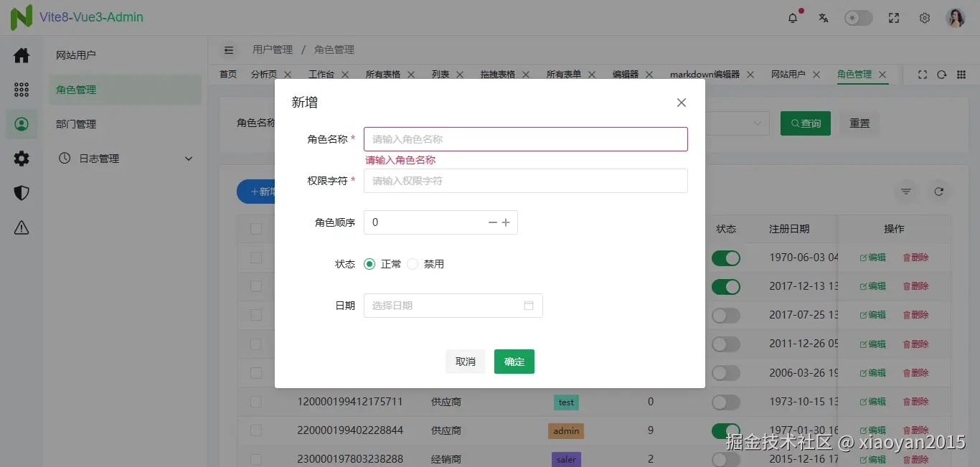The height and width of the screenshot is (467, 980).
Task: Click the 取消 button
Action: pyautogui.click(x=466, y=362)
